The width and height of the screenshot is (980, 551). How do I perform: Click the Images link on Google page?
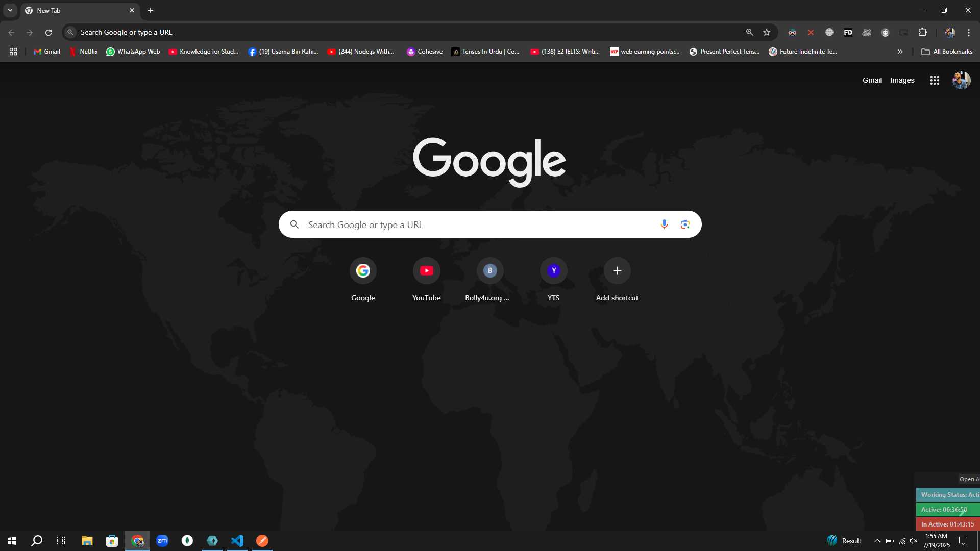pos(902,80)
